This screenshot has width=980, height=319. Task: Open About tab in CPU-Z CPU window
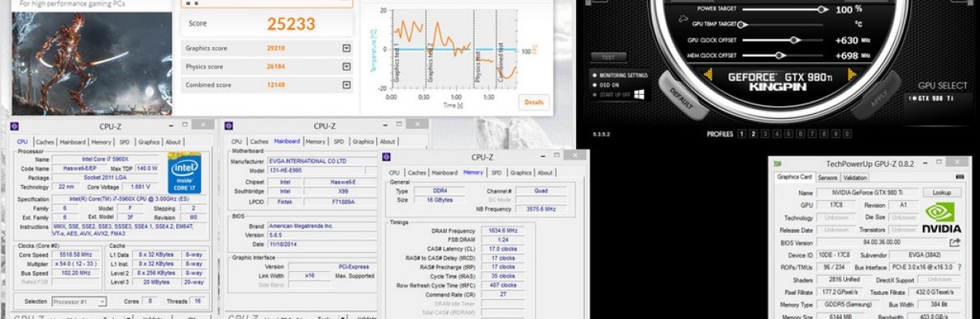point(174,142)
